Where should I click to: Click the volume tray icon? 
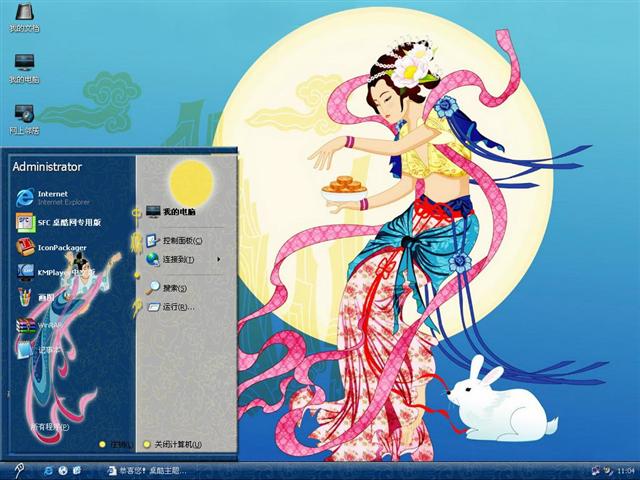click(608, 471)
